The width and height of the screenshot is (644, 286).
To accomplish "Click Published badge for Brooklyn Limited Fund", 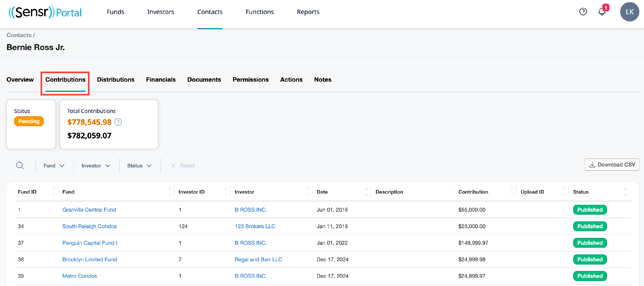I will click(590, 259).
